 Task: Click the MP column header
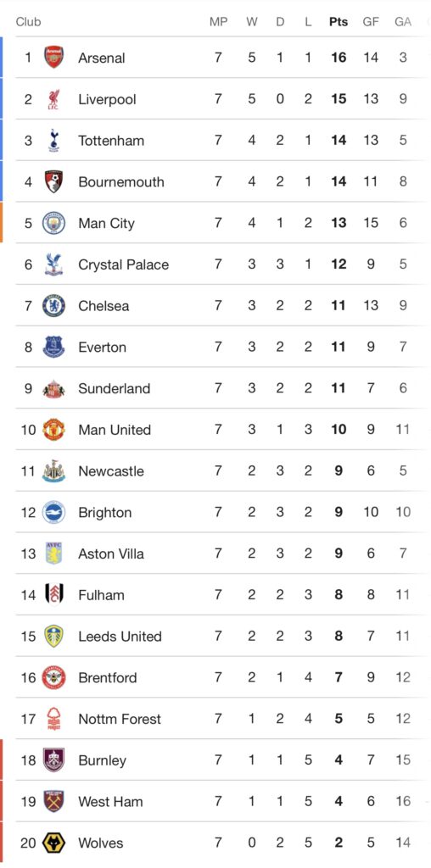218,21
